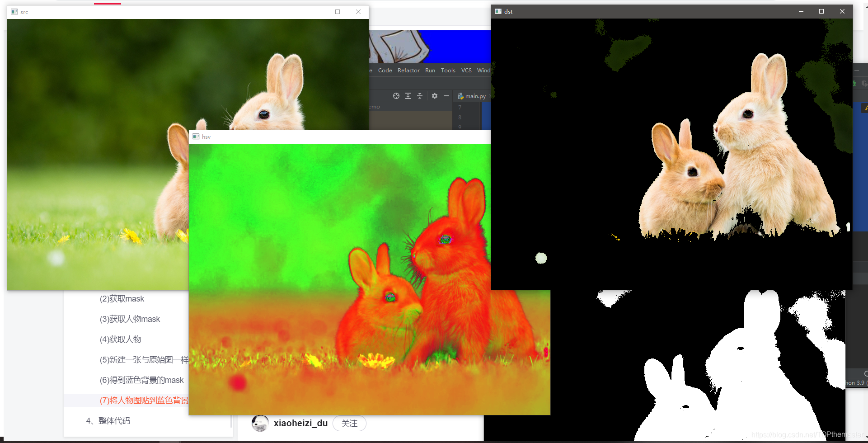The width and height of the screenshot is (868, 443).
Task: Click line number 7 in PyCharm editor gutter
Action: (x=460, y=108)
